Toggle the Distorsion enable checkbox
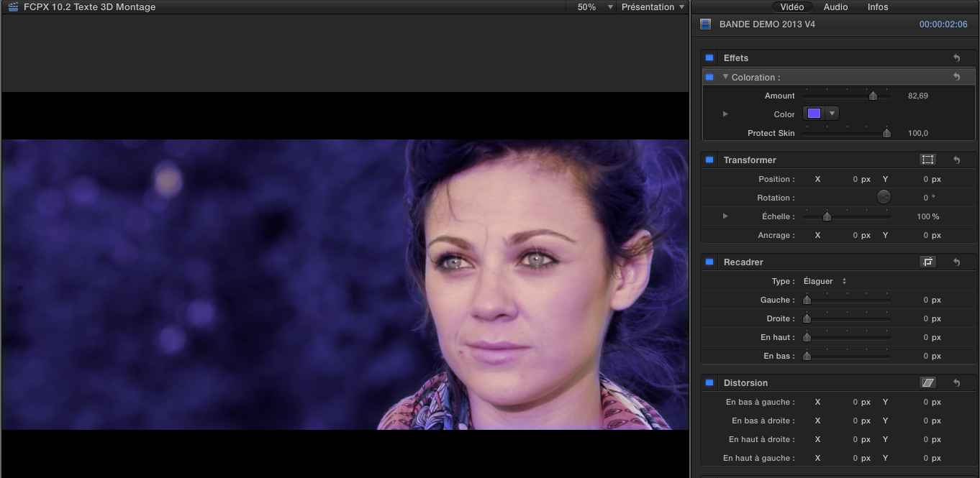Image resolution: width=980 pixels, height=478 pixels. (709, 383)
